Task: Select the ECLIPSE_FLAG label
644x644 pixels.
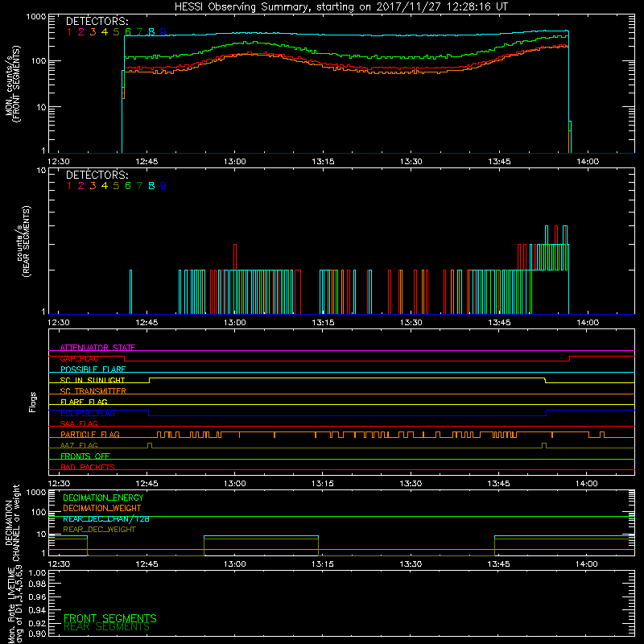Action: pyautogui.click(x=88, y=413)
